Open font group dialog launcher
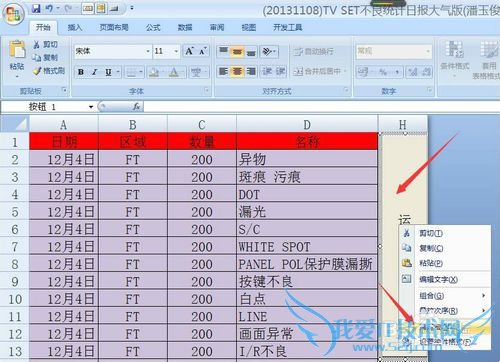 click(207, 90)
